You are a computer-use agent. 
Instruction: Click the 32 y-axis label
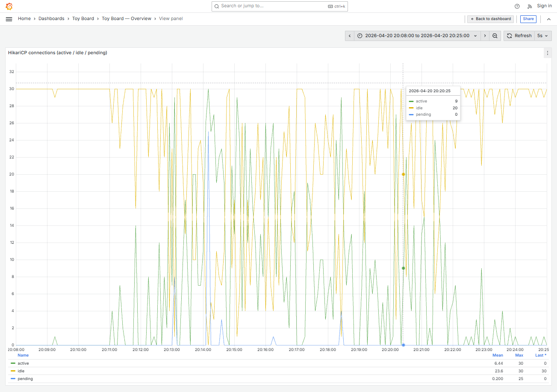(x=12, y=72)
